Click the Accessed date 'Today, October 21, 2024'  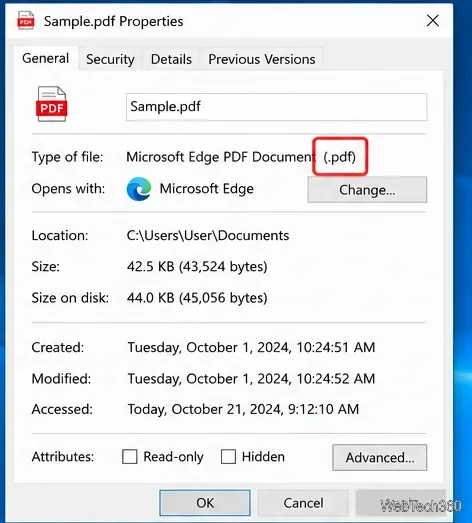(x=243, y=409)
